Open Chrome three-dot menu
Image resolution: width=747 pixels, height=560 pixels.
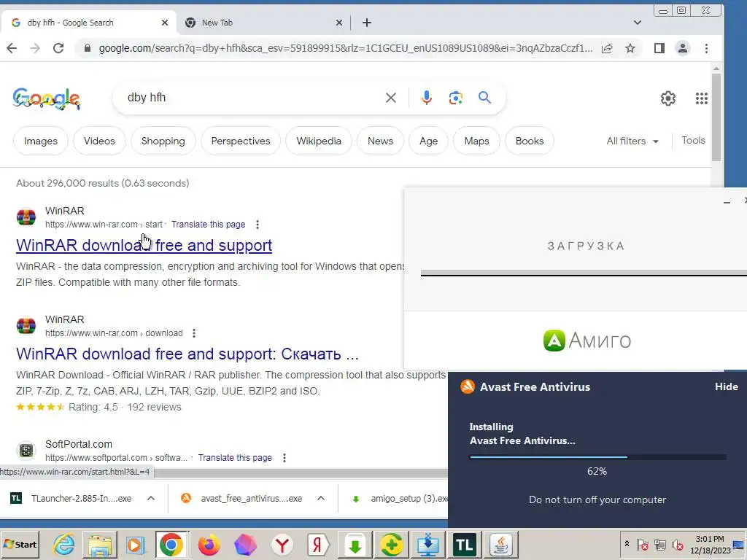(706, 48)
